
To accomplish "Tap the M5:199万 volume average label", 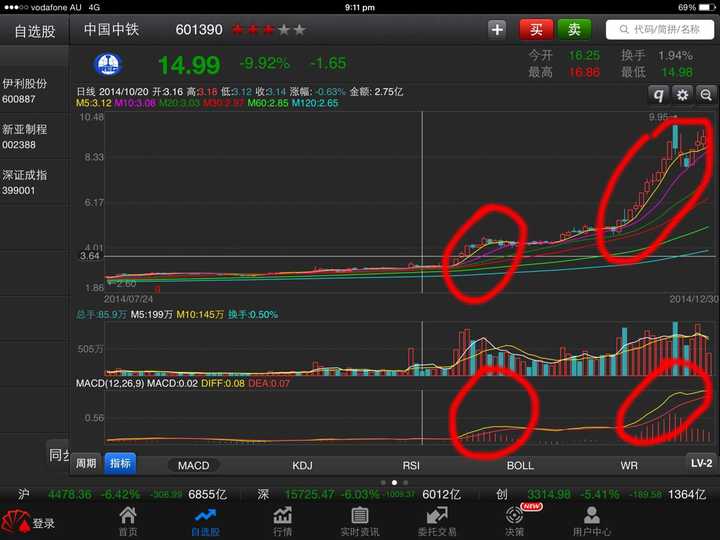I will [152, 315].
